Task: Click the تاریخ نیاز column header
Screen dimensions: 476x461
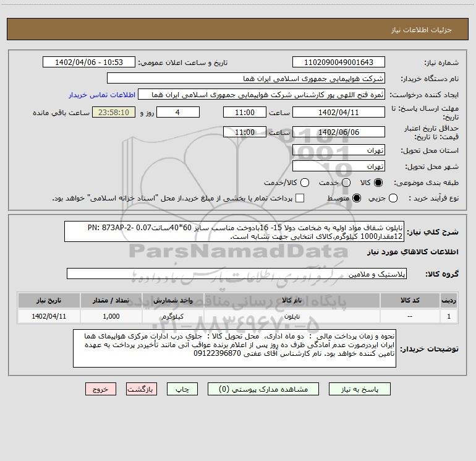Action: (49, 300)
